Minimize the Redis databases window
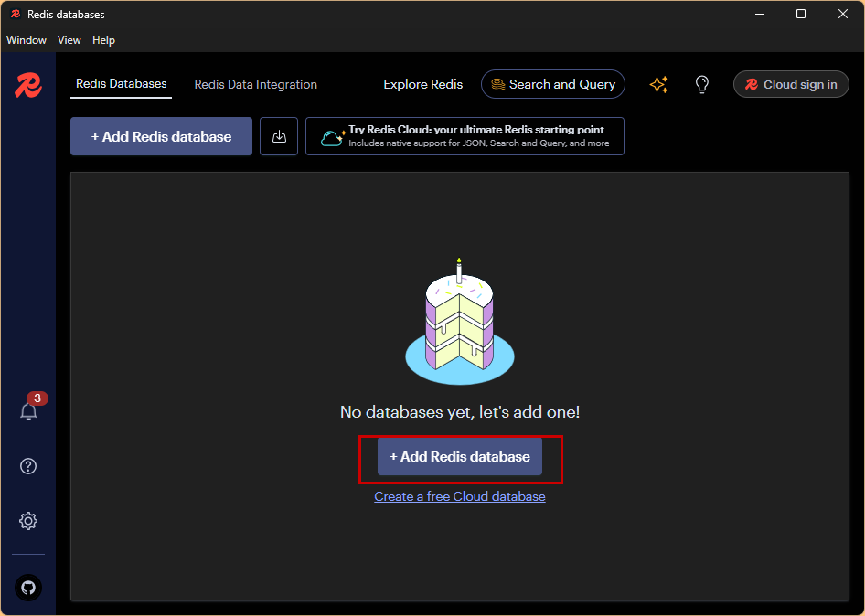This screenshot has width=865, height=616. pos(760,15)
